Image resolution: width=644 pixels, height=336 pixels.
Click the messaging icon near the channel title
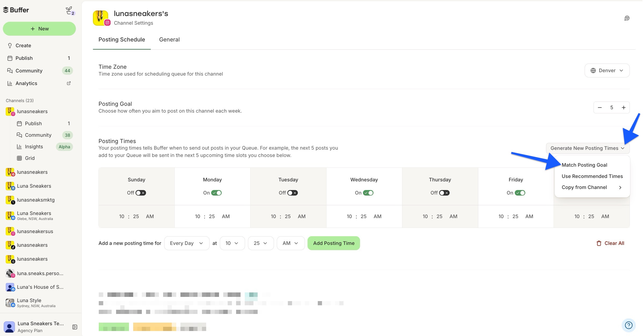pyautogui.click(x=627, y=18)
